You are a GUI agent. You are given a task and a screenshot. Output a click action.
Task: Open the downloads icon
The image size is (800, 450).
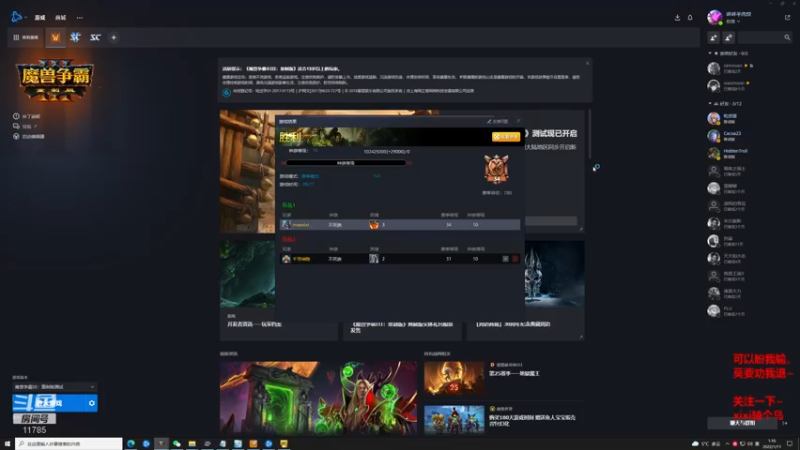tap(677, 17)
